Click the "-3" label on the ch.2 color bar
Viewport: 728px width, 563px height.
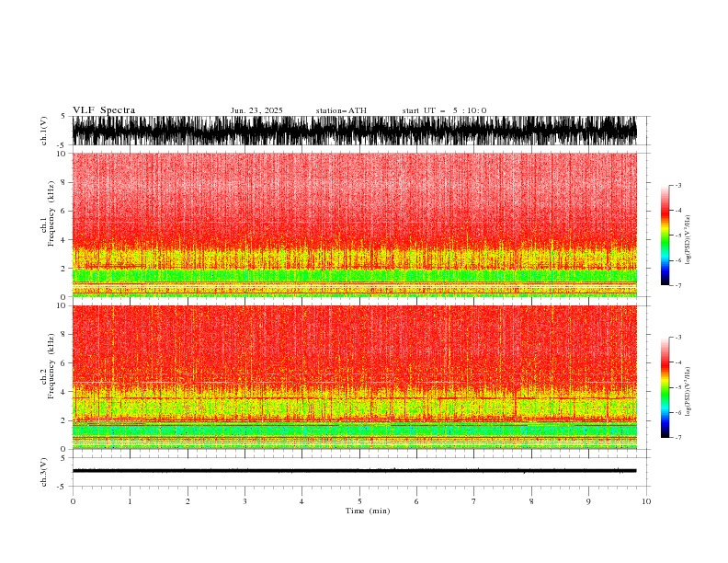click(x=677, y=338)
